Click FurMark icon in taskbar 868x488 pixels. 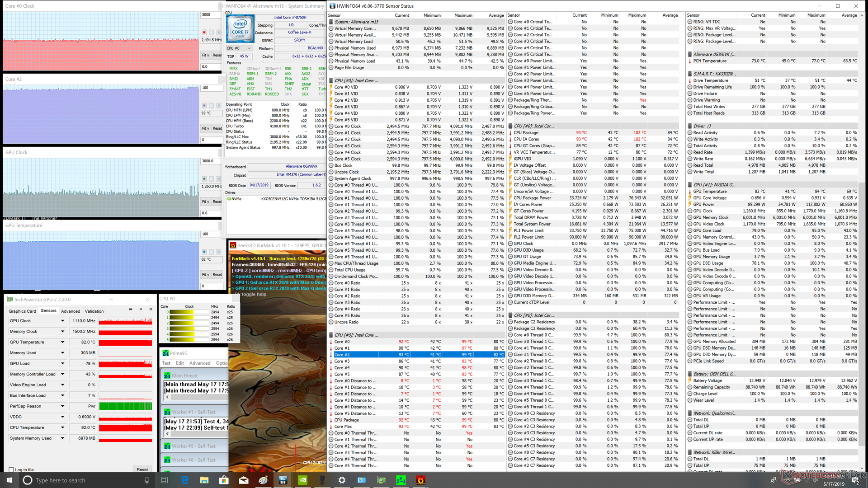click(x=420, y=480)
